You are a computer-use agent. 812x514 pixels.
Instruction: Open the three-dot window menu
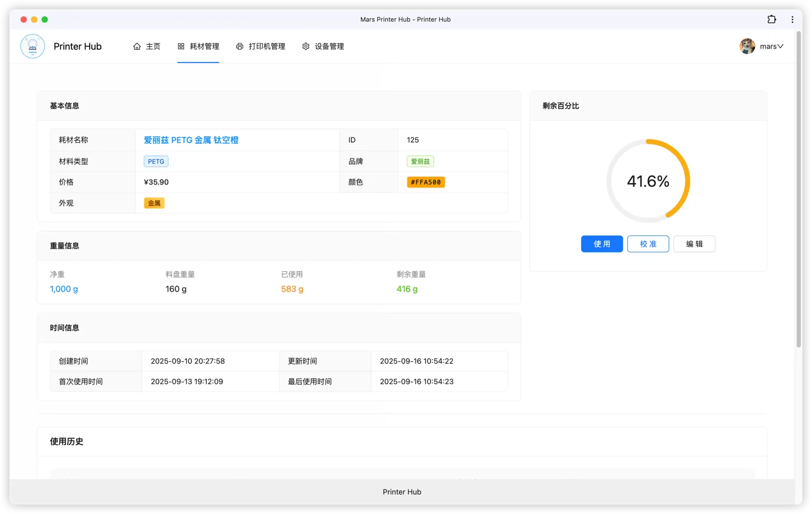[792, 19]
